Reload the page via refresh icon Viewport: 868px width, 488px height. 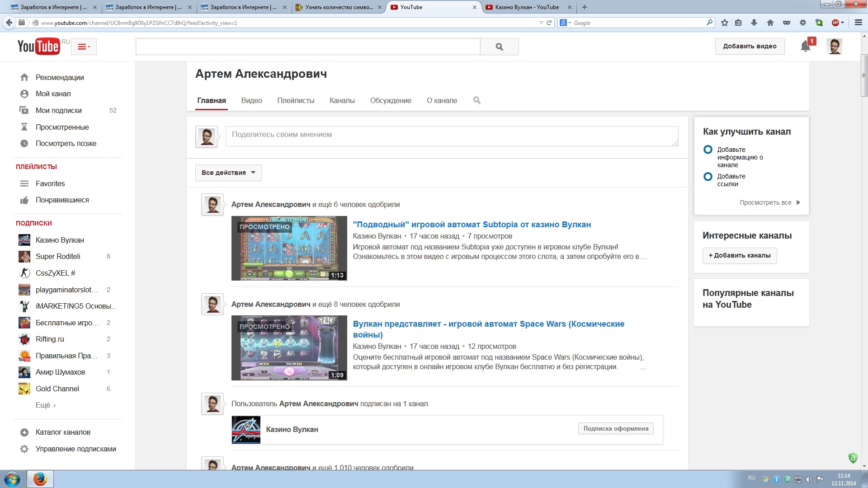tap(549, 23)
